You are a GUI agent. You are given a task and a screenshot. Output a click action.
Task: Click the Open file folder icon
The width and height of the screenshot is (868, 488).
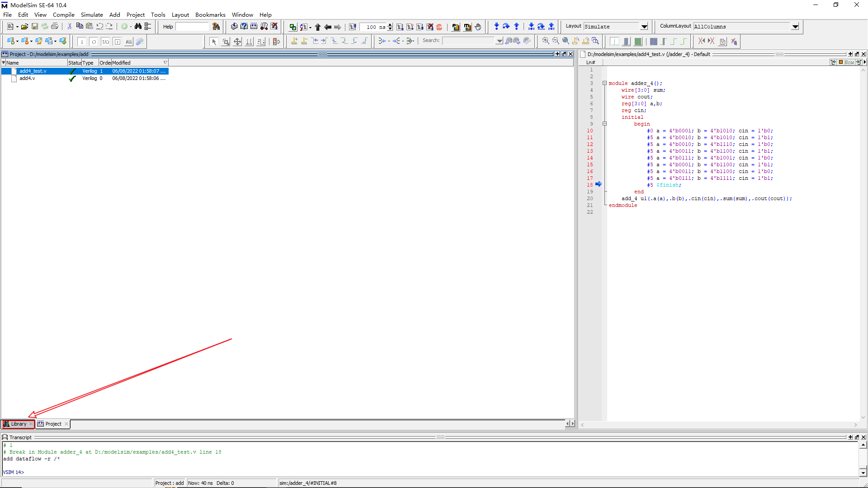(x=25, y=27)
